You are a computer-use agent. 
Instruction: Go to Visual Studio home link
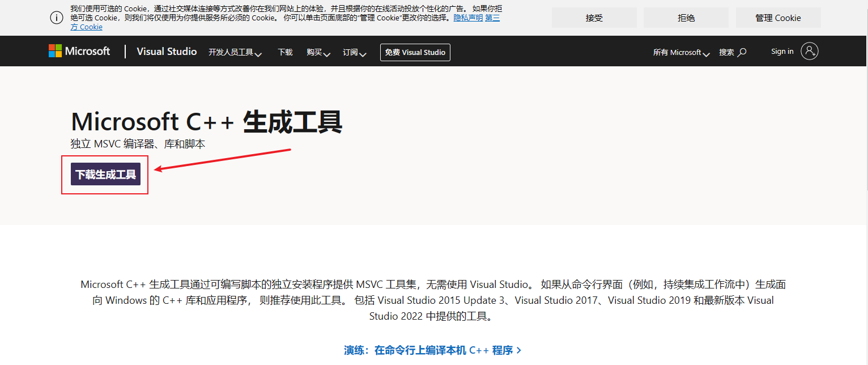tap(167, 52)
